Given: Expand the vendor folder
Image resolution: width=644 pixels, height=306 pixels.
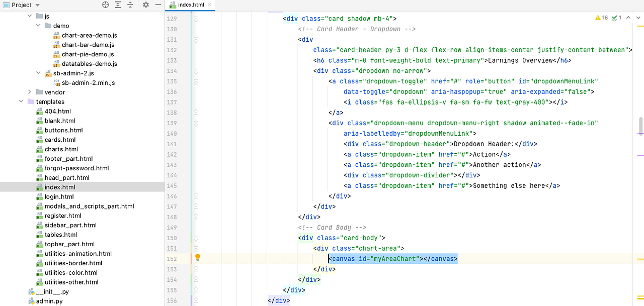Looking at the screenshot, I should click(30, 92).
